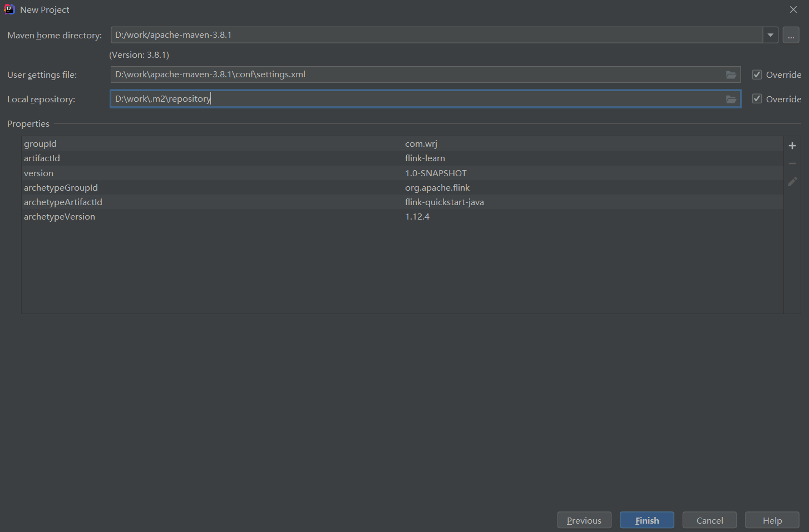Click Previous button
This screenshot has width=809, height=532.
584,520
